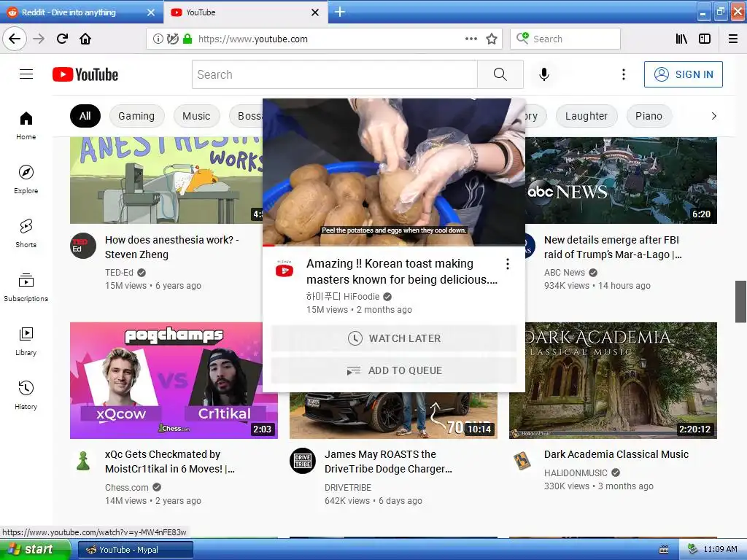This screenshot has width=747, height=560.
Task: Open YouTube settings three-dot menu
Action: pos(623,74)
